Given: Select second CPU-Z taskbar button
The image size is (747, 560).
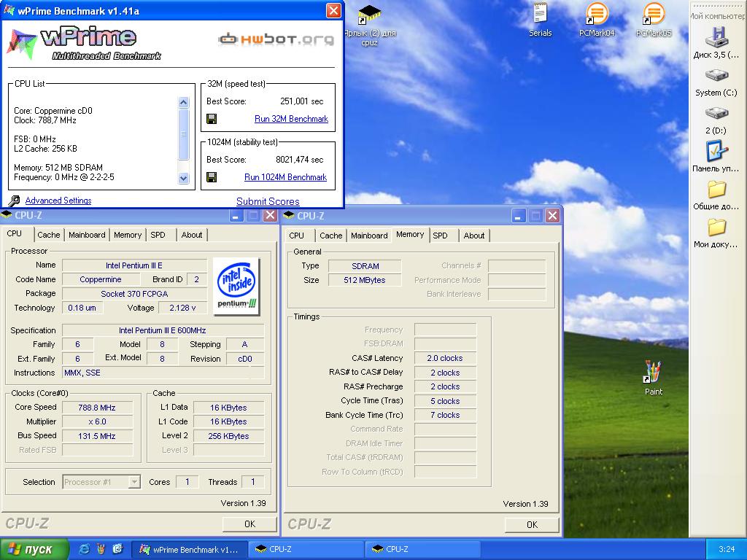Looking at the screenshot, I should click(422, 549).
